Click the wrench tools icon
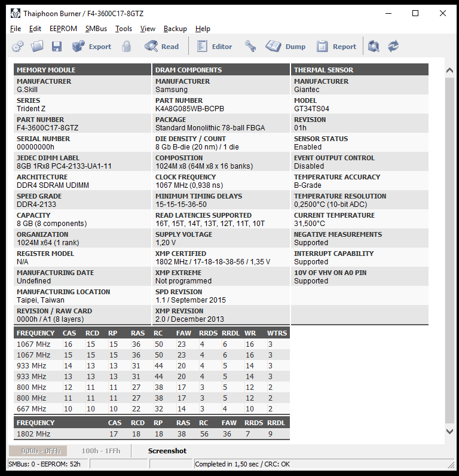Image resolution: width=459 pixels, height=476 pixels. tap(250, 47)
